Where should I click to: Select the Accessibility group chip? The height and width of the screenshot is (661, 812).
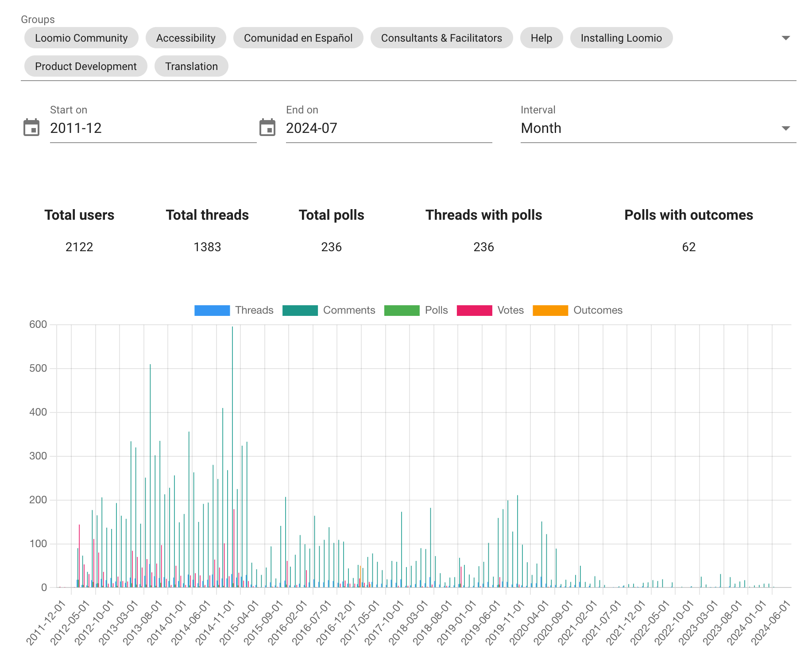(186, 38)
